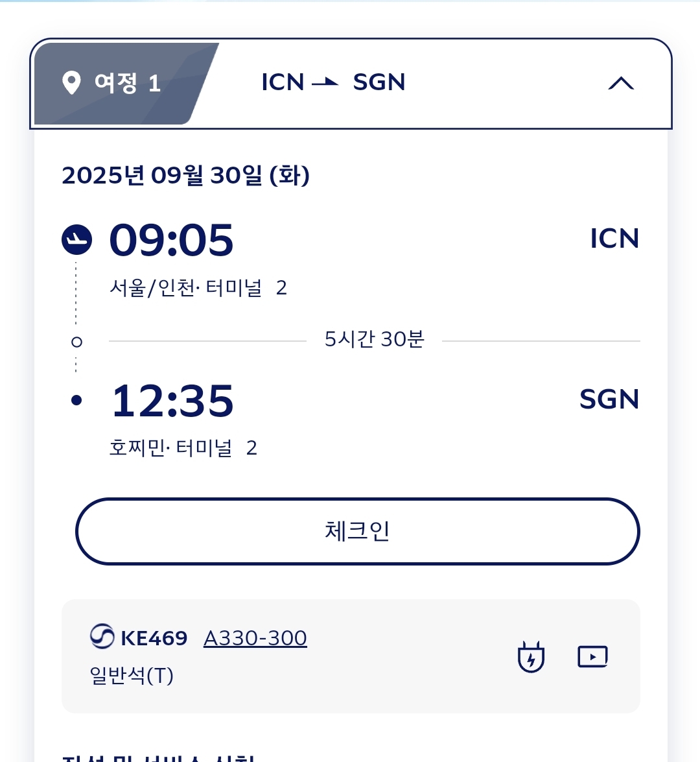Tap the departure airplane circle icon
Image resolution: width=700 pixels, height=762 pixels.
(x=76, y=239)
